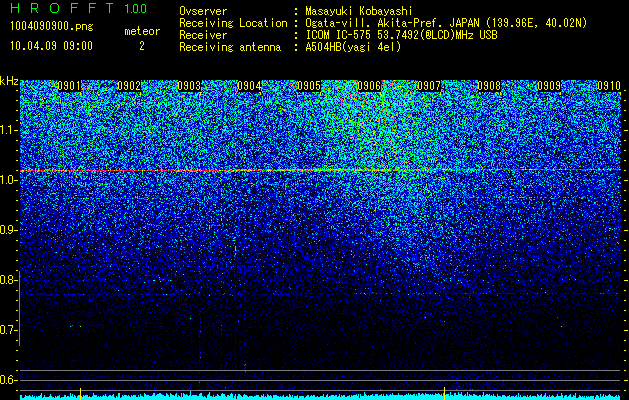Click the ICOM IC-575 receiver text

point(401,35)
